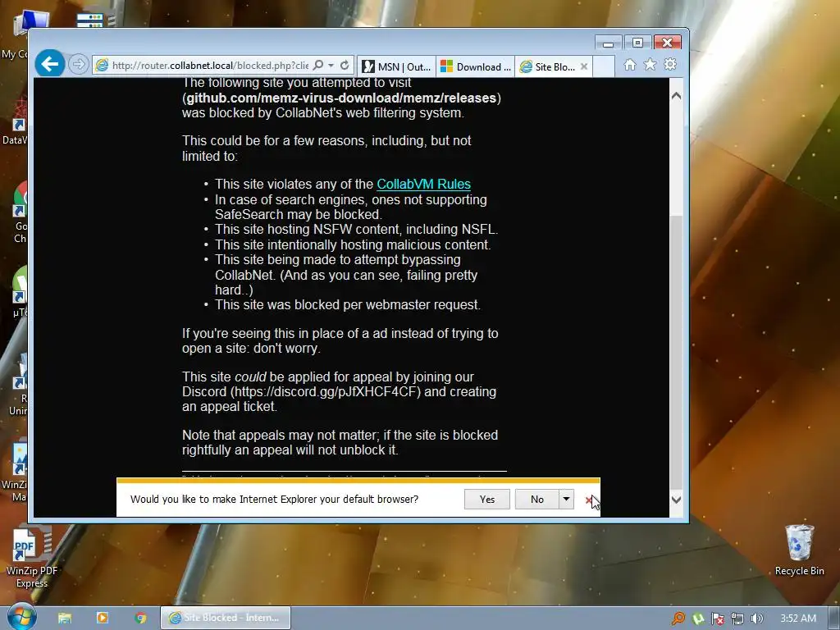Open the Windows Start menu orb

(21, 617)
